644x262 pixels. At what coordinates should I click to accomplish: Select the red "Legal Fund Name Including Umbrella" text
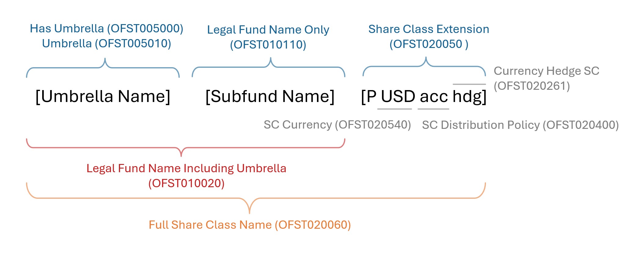pos(186,169)
